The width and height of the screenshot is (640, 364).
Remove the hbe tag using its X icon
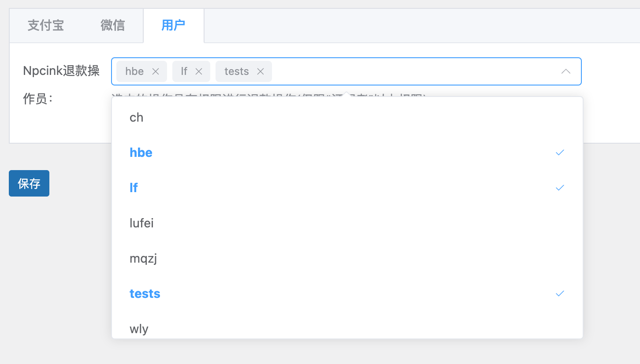pyautogui.click(x=156, y=71)
